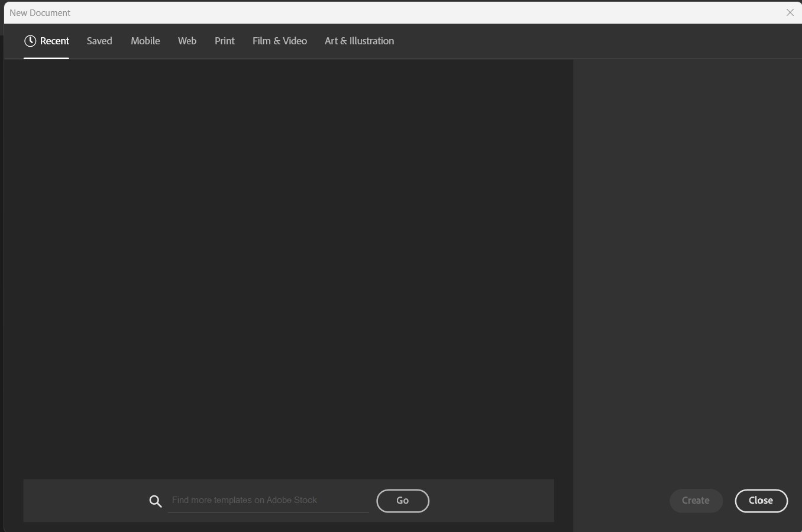Click the active tab underline indicator
802x532 pixels.
coord(46,57)
